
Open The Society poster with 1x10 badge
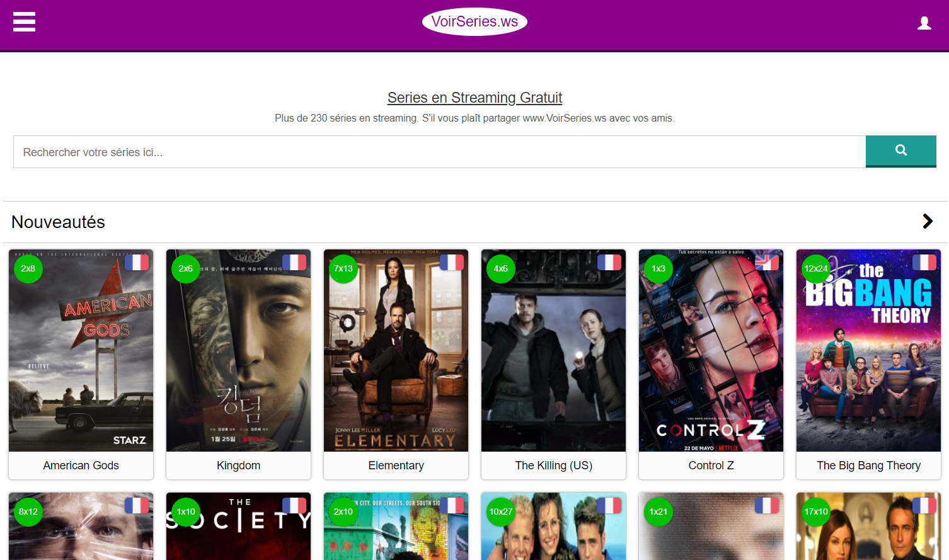(238, 526)
